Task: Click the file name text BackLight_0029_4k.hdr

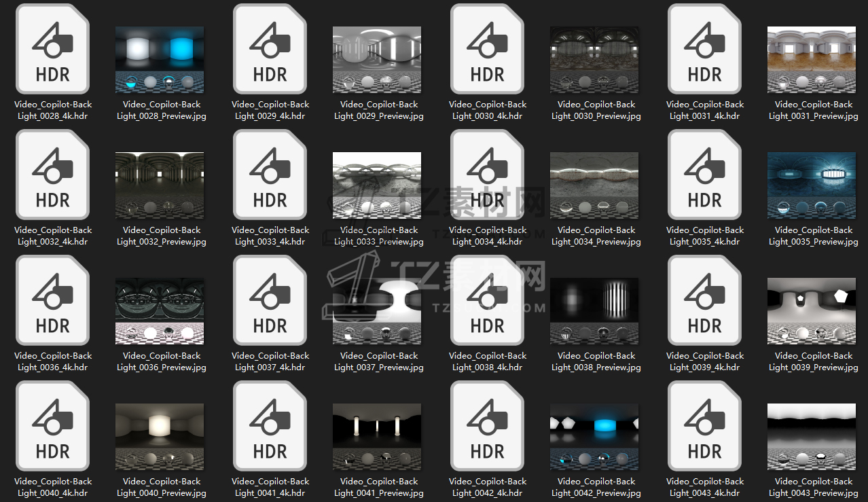Action: pyautogui.click(x=270, y=110)
